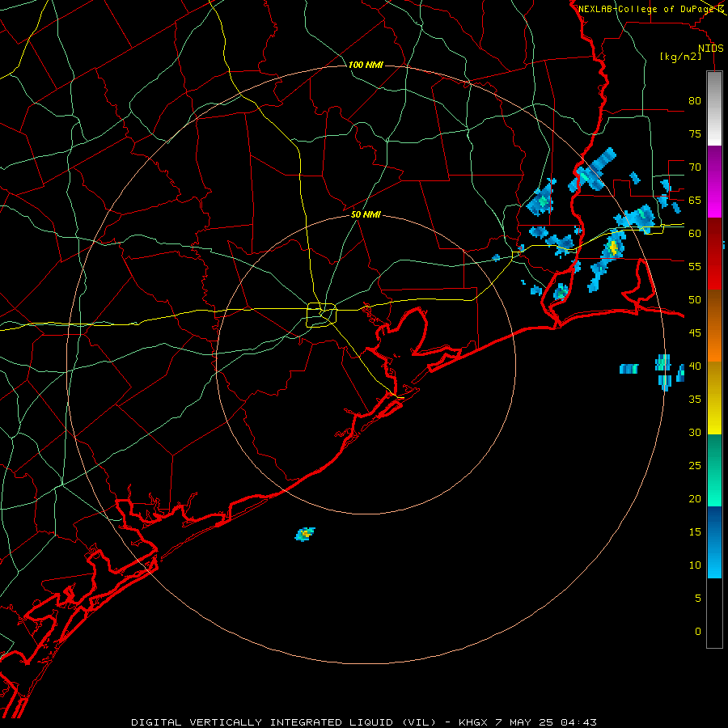Click the scale value "10"
This screenshot has width=728, height=728.
click(695, 565)
